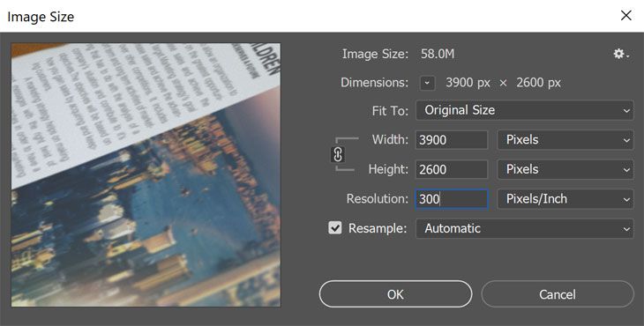644x326 pixels.
Task: Click the image preview thumbnail
Action: 146,174
